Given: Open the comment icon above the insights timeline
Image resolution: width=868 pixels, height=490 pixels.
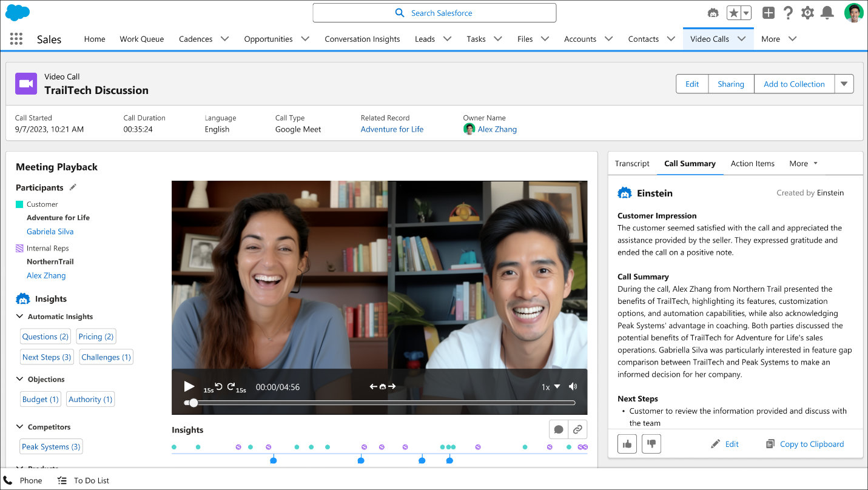Looking at the screenshot, I should point(559,429).
